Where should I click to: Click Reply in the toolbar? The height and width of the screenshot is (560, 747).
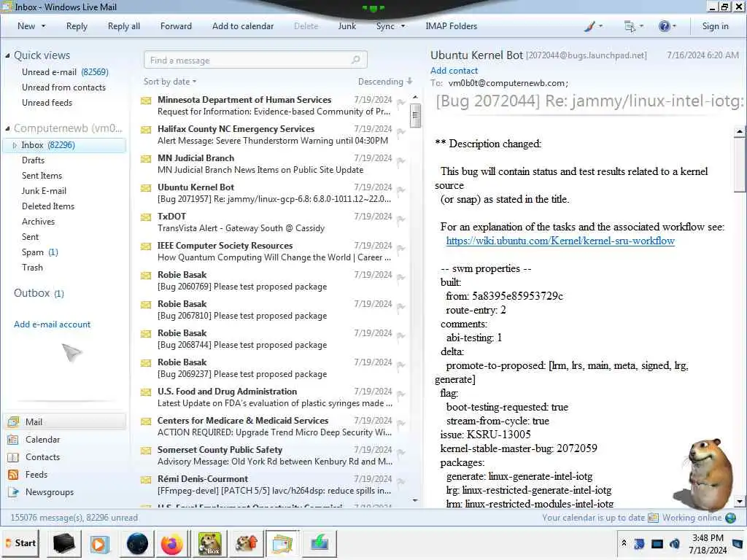coord(77,26)
